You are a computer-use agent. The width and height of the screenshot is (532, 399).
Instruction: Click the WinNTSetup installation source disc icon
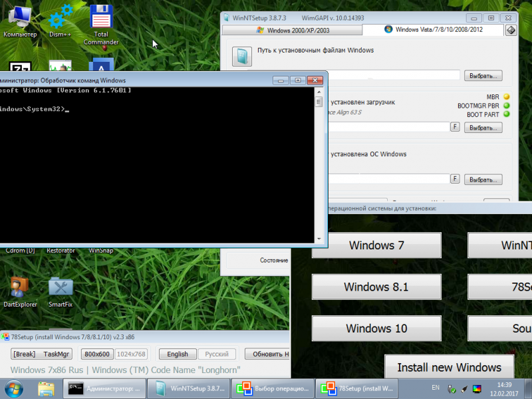tap(242, 57)
